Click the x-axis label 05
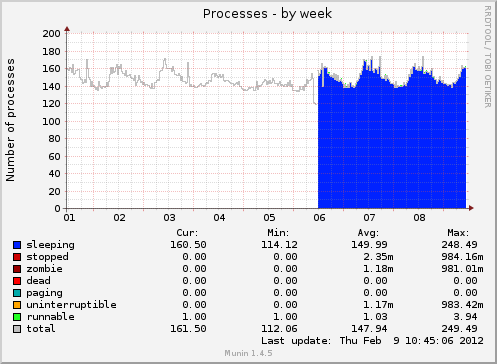This screenshot has height=364, width=497. [x=269, y=218]
